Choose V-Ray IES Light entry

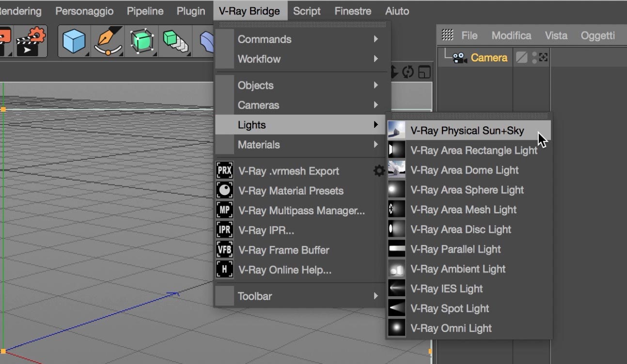click(469, 289)
